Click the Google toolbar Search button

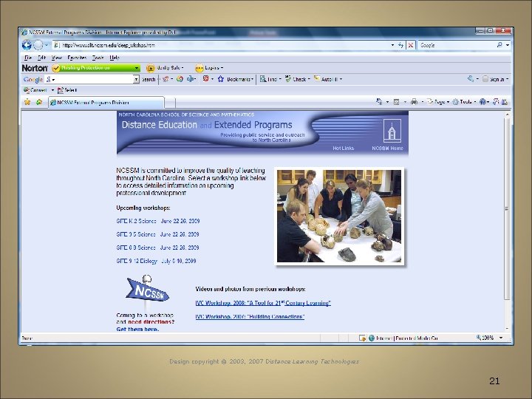149,79
